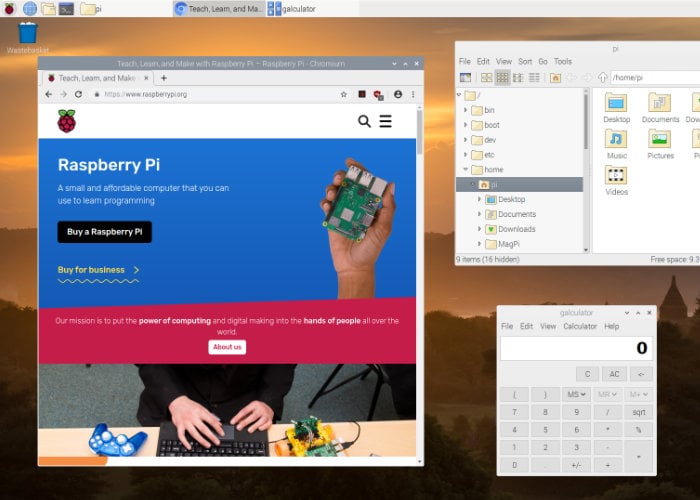Click the Chromium forward arrow
The width and height of the screenshot is (700, 500).
point(63,94)
